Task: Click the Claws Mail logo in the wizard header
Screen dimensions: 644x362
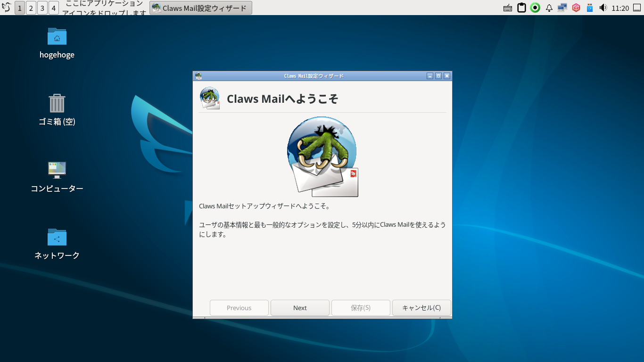Action: pyautogui.click(x=209, y=97)
